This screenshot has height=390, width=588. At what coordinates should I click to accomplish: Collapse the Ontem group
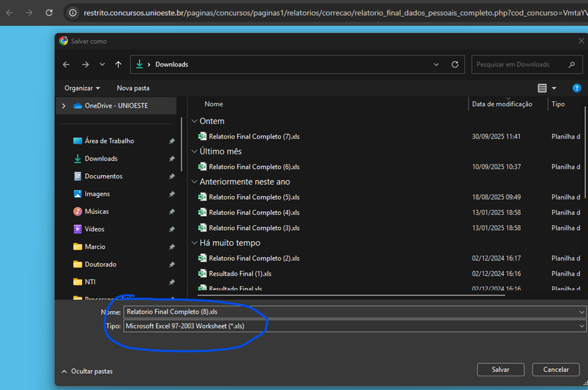point(194,121)
